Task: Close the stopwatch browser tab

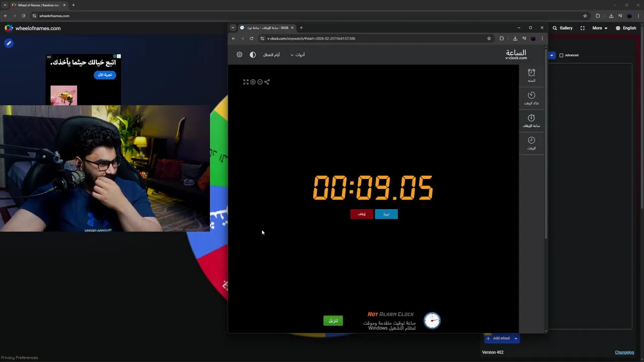Action: pyautogui.click(x=292, y=28)
